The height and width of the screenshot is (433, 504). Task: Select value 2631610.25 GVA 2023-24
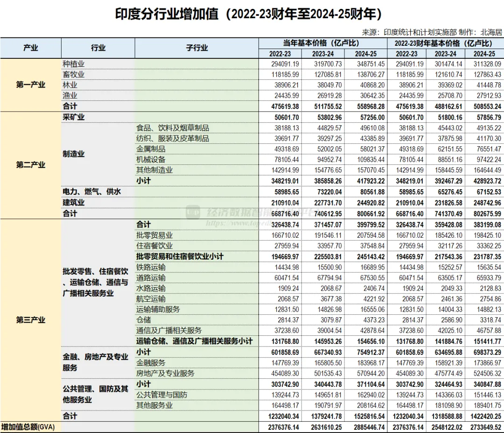click(326, 427)
